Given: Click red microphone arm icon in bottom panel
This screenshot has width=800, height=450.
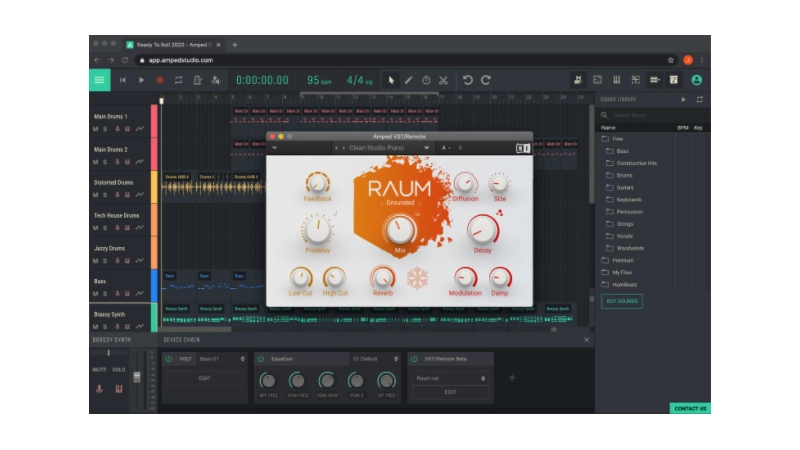Looking at the screenshot, I should 99,389.
